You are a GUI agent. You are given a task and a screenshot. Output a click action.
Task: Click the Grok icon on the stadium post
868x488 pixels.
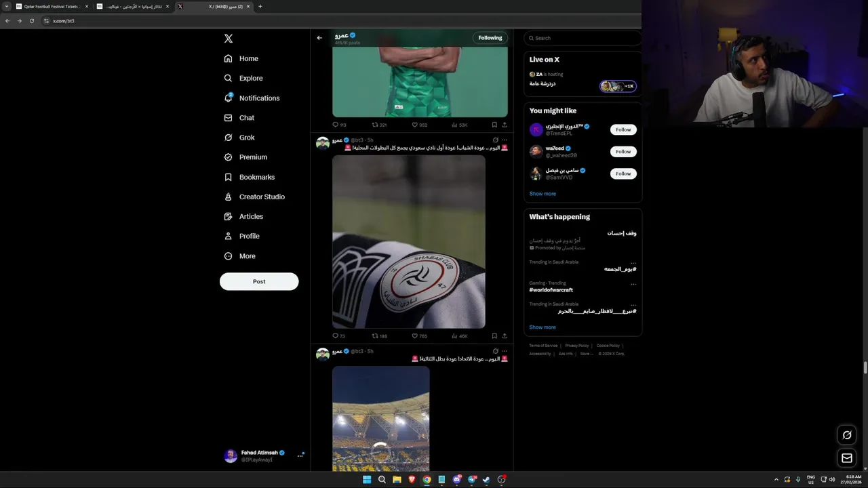[495, 351]
